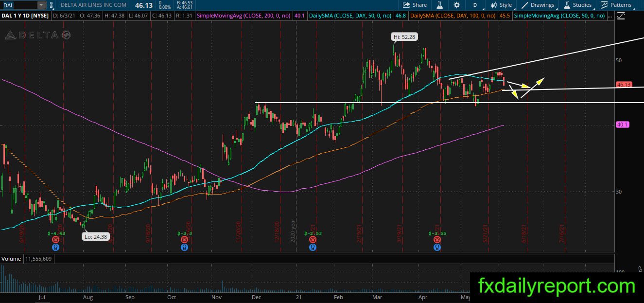Open chart settings gear icon
Viewport: 644px width, 303px height.
[x=456, y=5]
